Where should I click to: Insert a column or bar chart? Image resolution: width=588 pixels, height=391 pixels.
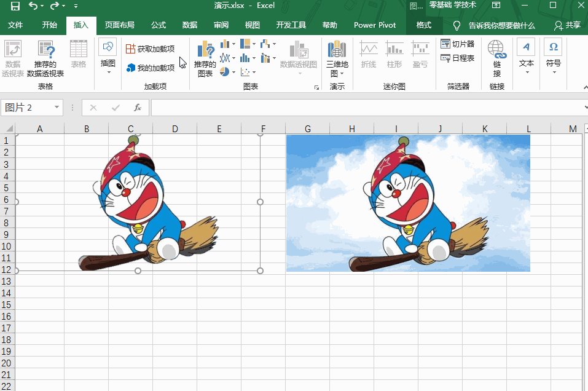pos(227,44)
